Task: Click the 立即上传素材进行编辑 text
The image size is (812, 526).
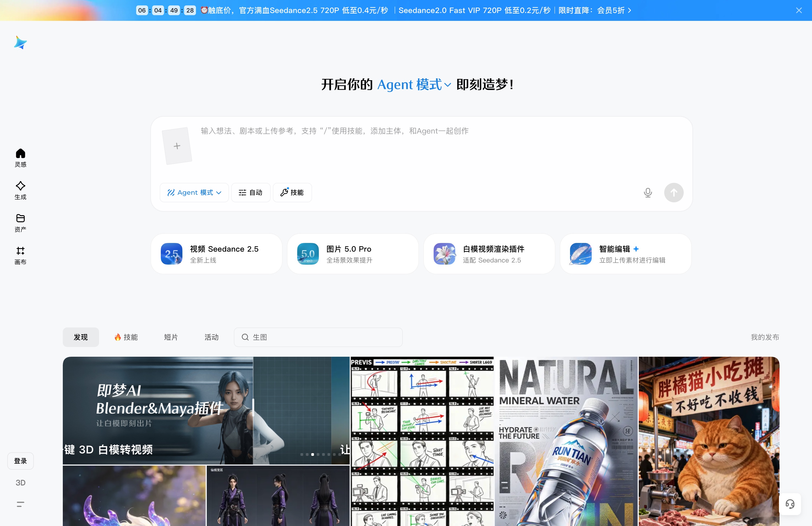Action: (632, 260)
